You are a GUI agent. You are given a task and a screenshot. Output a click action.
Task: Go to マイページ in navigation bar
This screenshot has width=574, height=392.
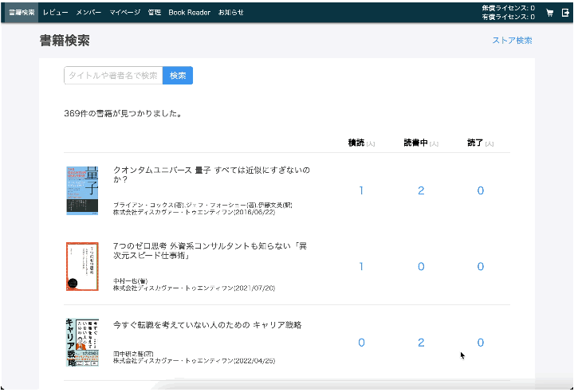click(x=124, y=13)
